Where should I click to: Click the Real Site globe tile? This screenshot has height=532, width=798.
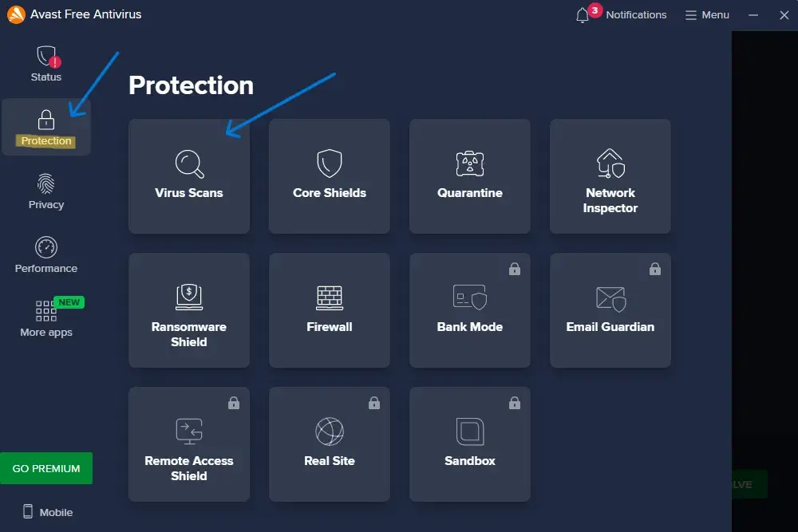coord(330,444)
